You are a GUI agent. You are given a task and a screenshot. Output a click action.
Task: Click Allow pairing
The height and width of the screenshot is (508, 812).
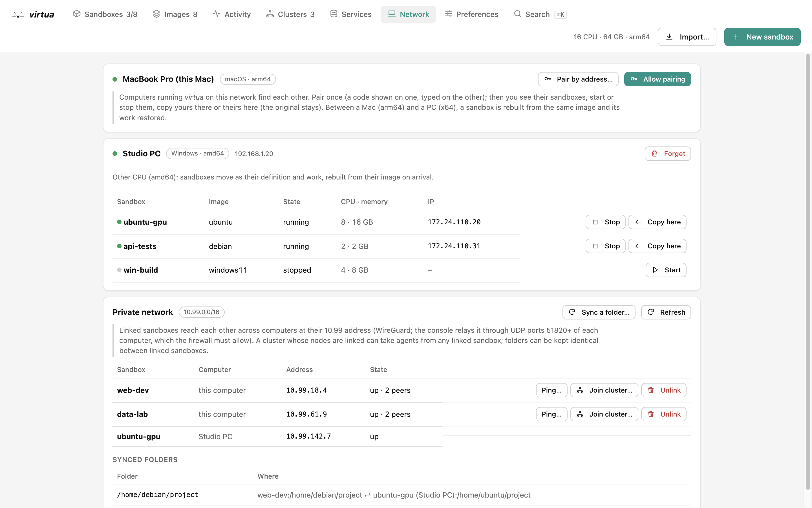[657, 79]
